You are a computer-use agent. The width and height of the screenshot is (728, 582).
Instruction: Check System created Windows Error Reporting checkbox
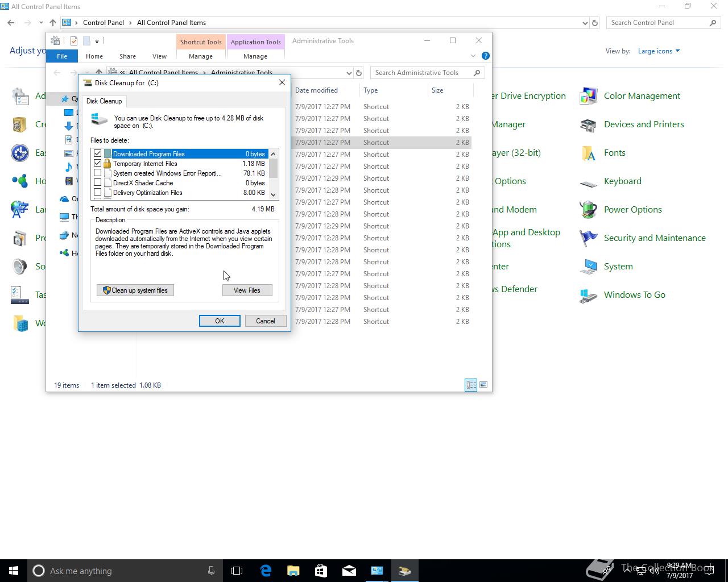pos(98,173)
